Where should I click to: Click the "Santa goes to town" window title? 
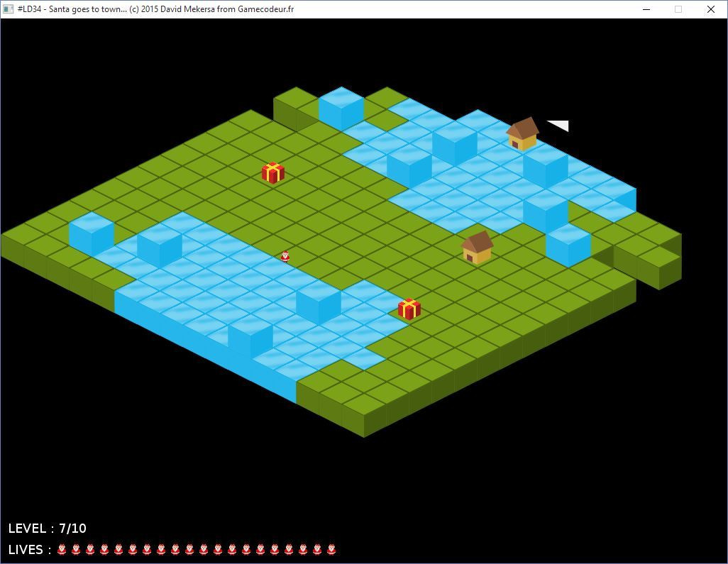click(x=155, y=9)
